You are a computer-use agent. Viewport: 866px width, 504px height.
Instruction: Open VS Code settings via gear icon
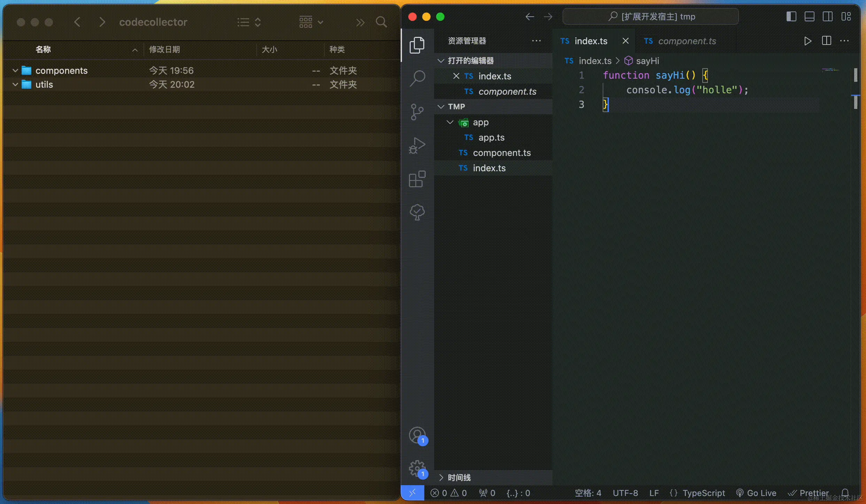coord(417,468)
